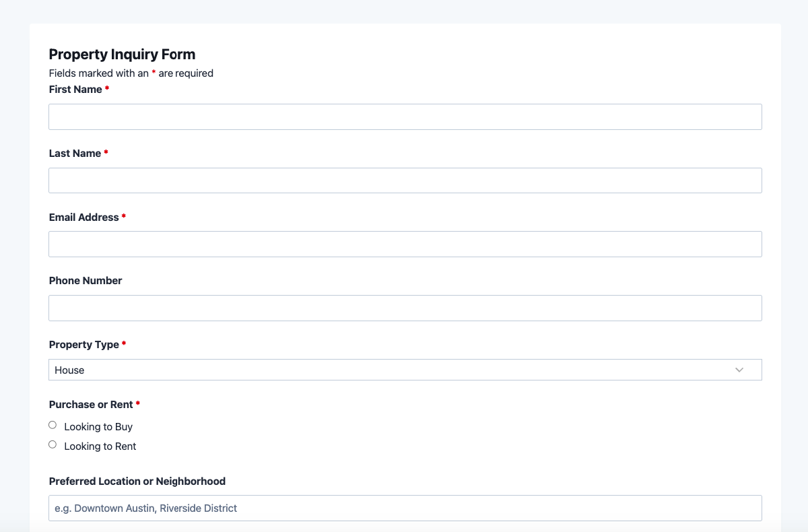808x532 pixels.
Task: Click the Purchase or Rent group label
Action: point(90,405)
